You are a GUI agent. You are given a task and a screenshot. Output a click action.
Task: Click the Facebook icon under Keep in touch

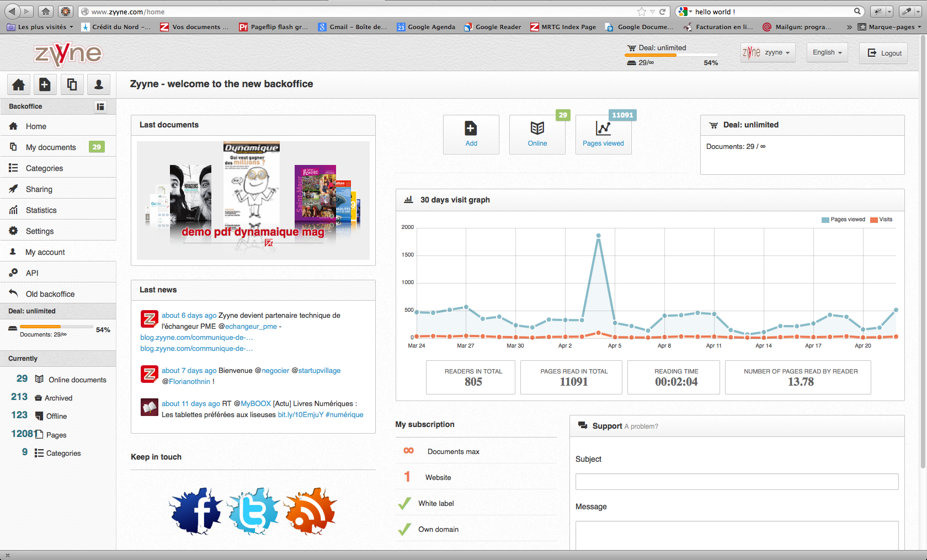pyautogui.click(x=196, y=511)
